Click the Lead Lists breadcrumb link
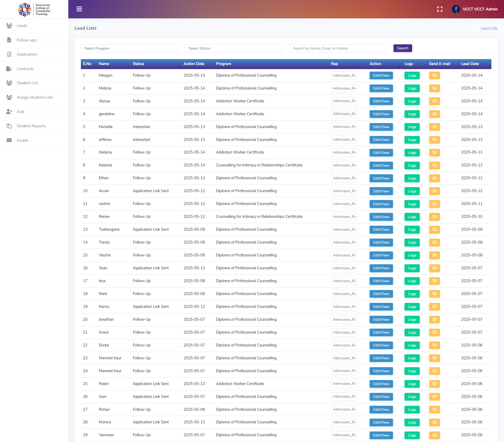This screenshot has width=504, height=442. pos(489,28)
